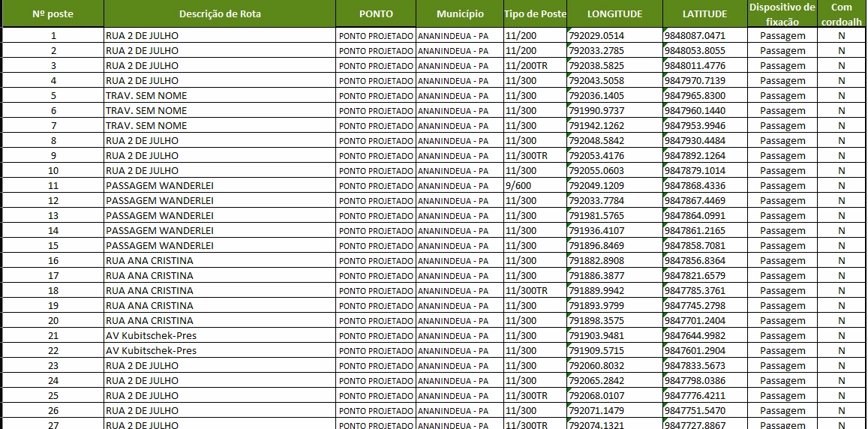Select the 'Com cordoalh' header cell

(842, 13)
